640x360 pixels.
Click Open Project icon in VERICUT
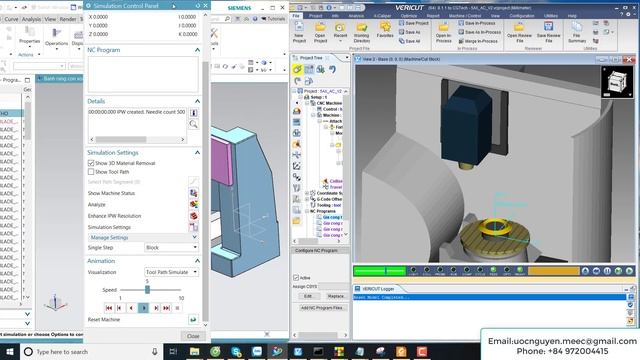tap(320, 28)
